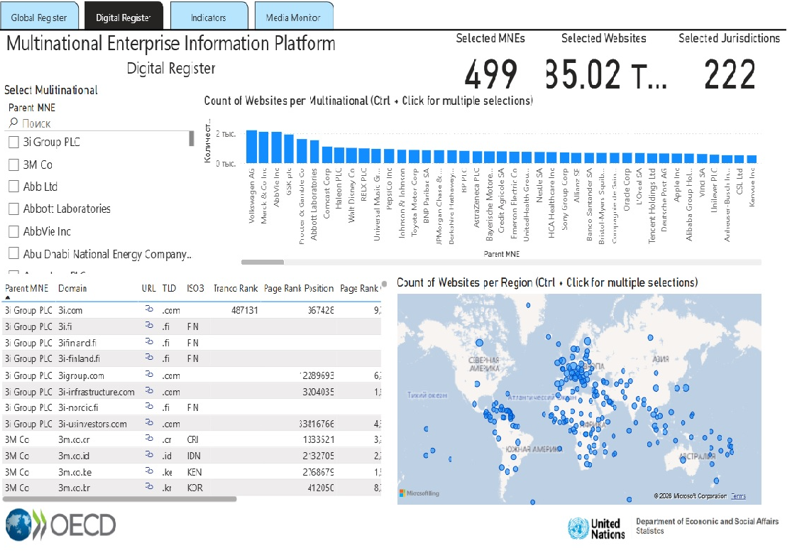Click the bar chart horizontal scrollbar thumb
This screenshot has height=551, width=790.
(262, 262)
